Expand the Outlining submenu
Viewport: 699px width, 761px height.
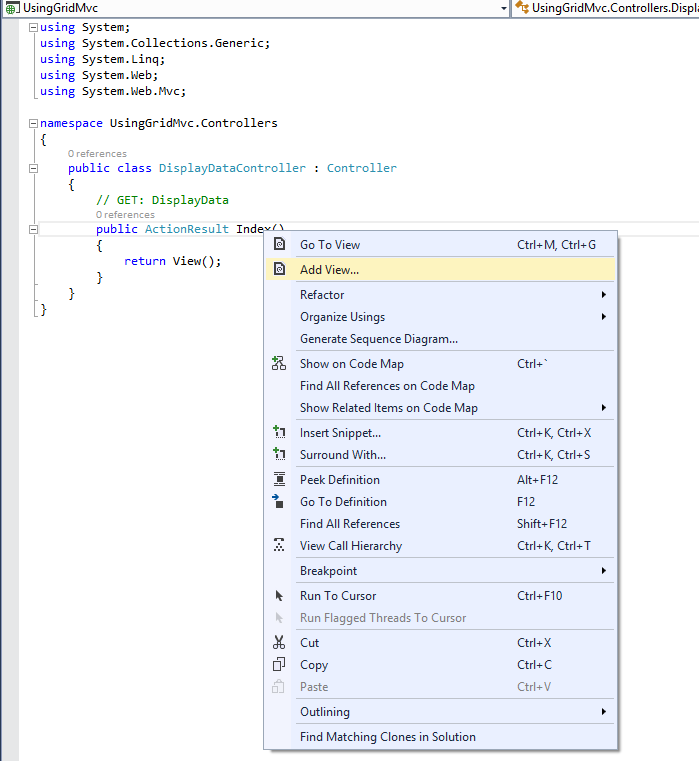pyautogui.click(x=441, y=711)
